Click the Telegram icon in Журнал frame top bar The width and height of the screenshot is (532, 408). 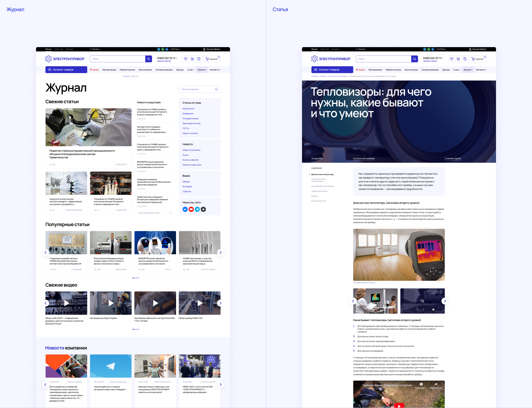(159, 49)
